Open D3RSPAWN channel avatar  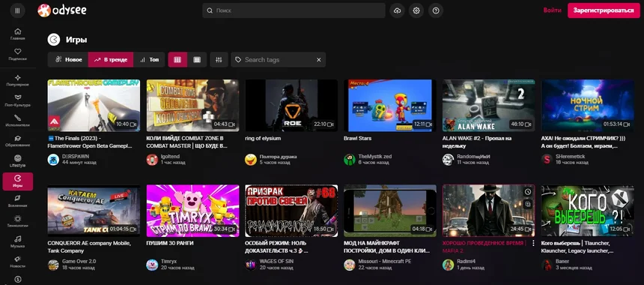click(x=53, y=160)
